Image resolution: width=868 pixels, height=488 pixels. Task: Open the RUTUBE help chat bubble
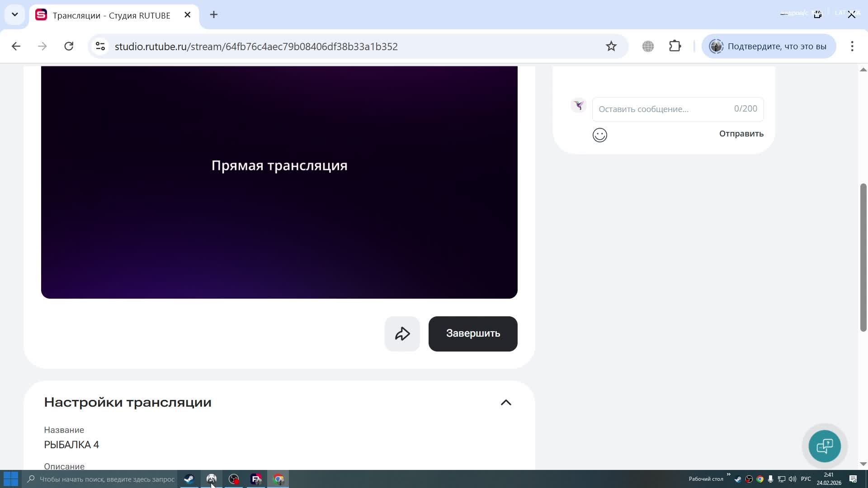825,446
